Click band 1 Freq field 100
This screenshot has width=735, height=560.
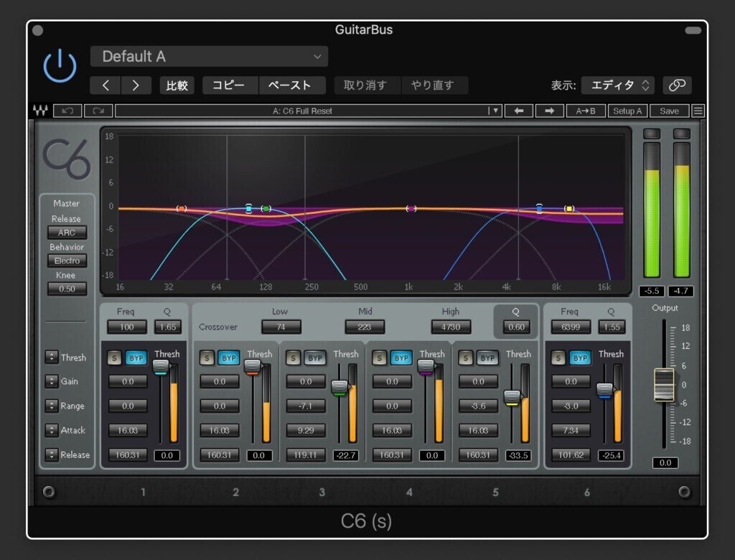click(x=126, y=327)
